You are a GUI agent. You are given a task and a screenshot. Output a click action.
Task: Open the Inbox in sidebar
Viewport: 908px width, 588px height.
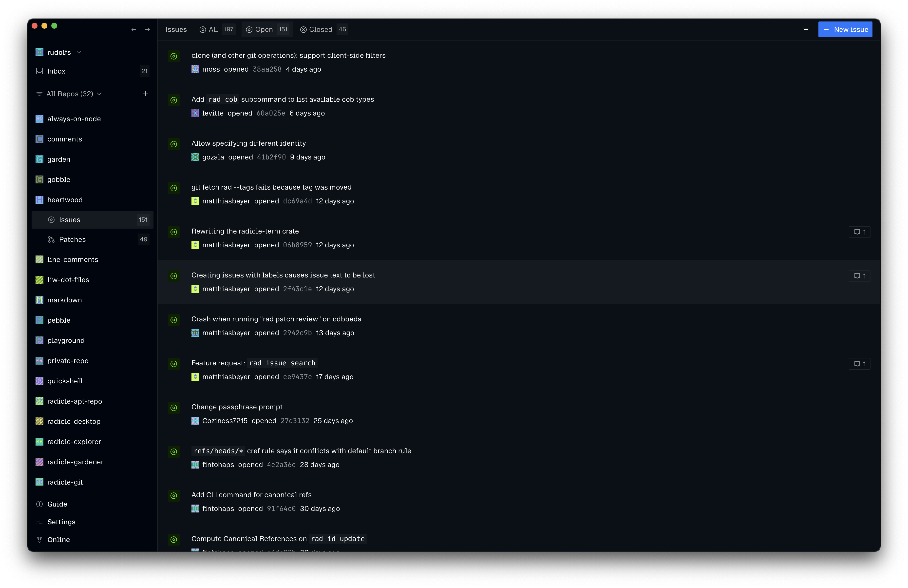[56, 71]
